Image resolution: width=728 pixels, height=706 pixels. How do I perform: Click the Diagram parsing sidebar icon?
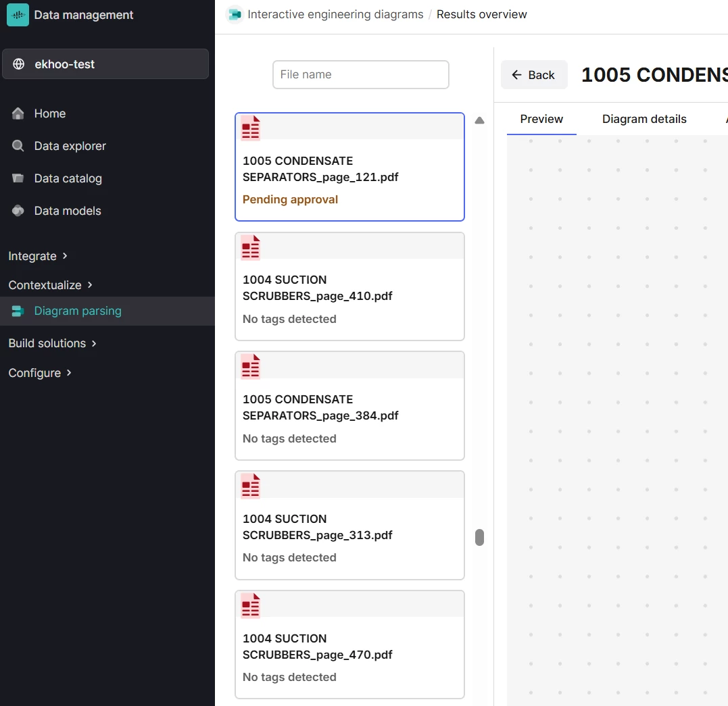(18, 311)
